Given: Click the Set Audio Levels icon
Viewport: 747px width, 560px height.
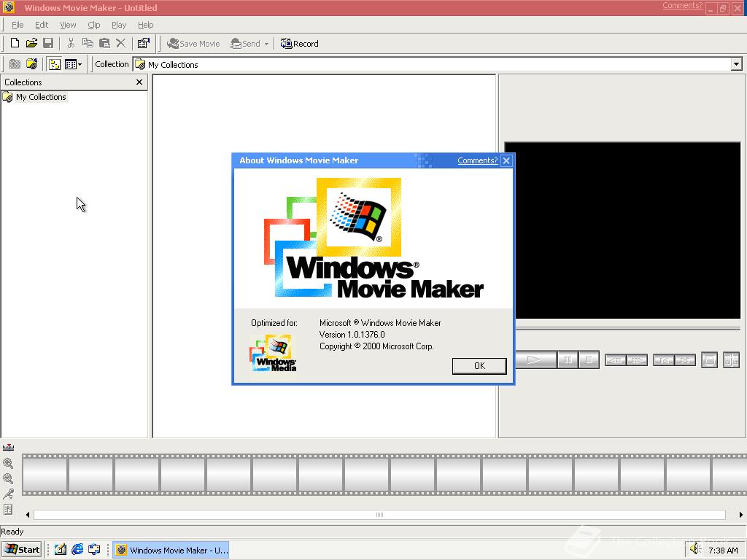Looking at the screenshot, I should (x=8, y=510).
